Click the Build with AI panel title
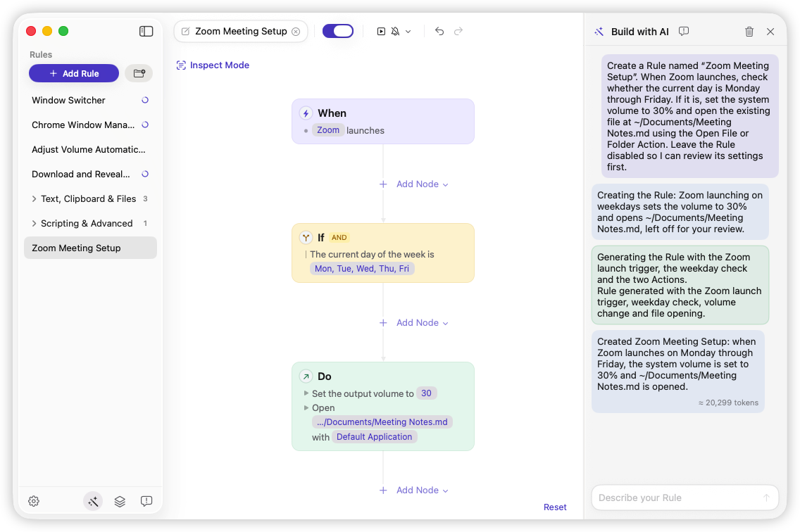800x532 pixels. click(x=640, y=32)
